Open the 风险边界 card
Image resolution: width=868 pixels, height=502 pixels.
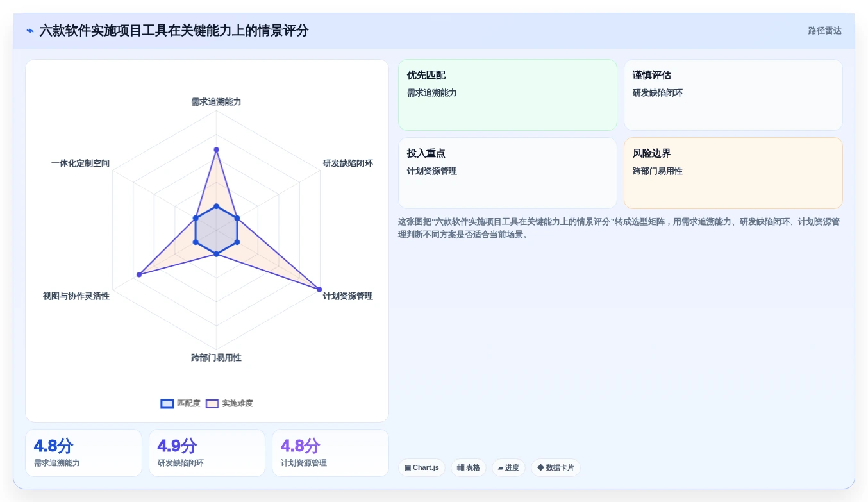tap(733, 173)
